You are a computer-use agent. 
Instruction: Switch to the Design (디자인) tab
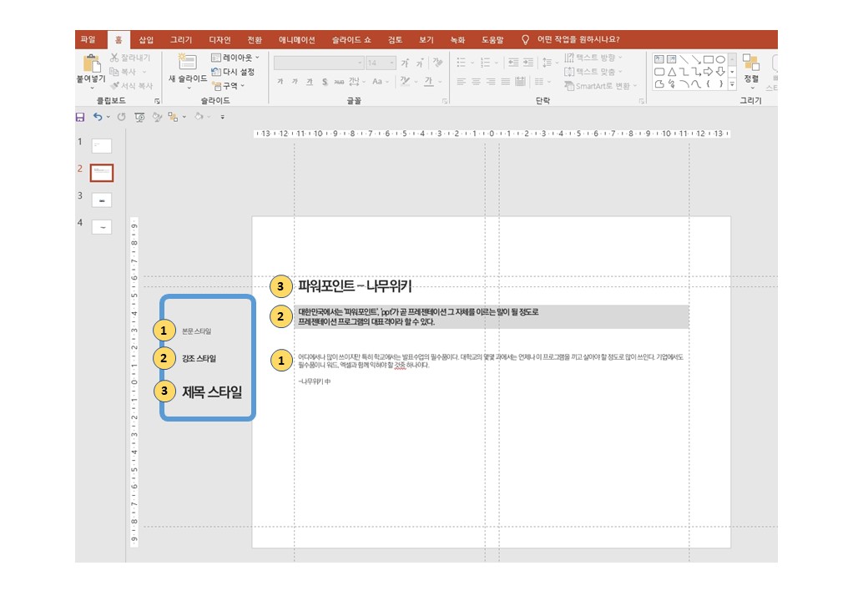pyautogui.click(x=220, y=40)
